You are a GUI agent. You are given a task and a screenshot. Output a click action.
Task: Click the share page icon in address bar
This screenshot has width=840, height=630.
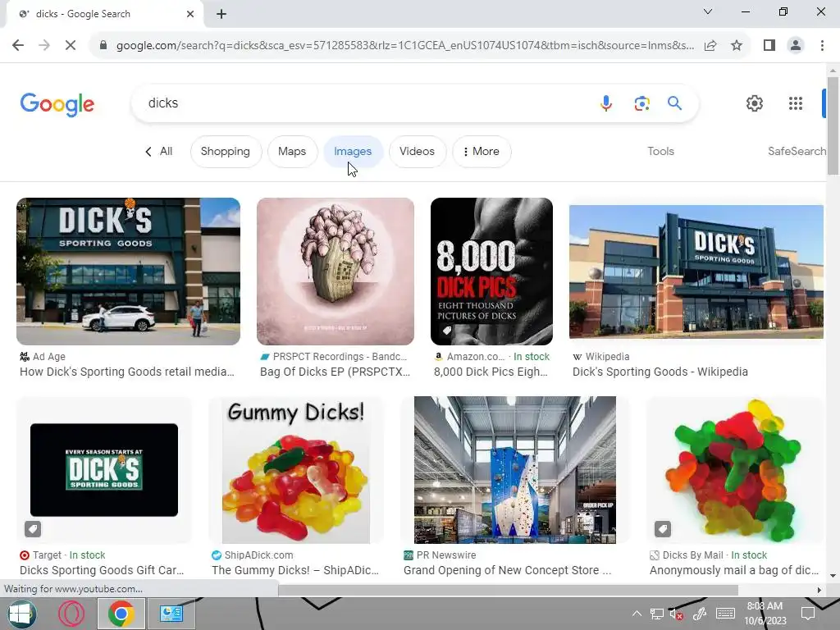pos(710,46)
